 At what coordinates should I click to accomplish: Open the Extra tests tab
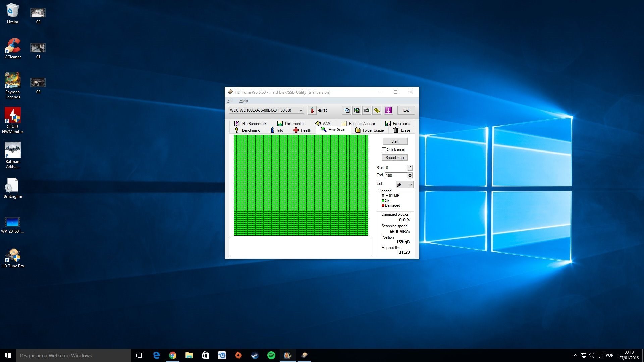[397, 123]
